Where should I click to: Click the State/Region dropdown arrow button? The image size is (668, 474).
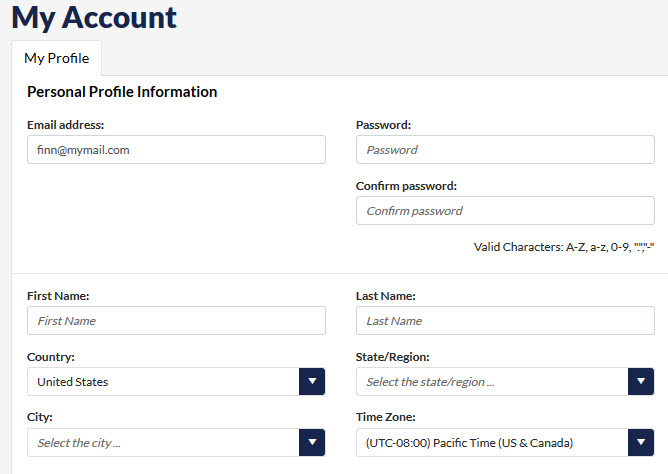640,381
